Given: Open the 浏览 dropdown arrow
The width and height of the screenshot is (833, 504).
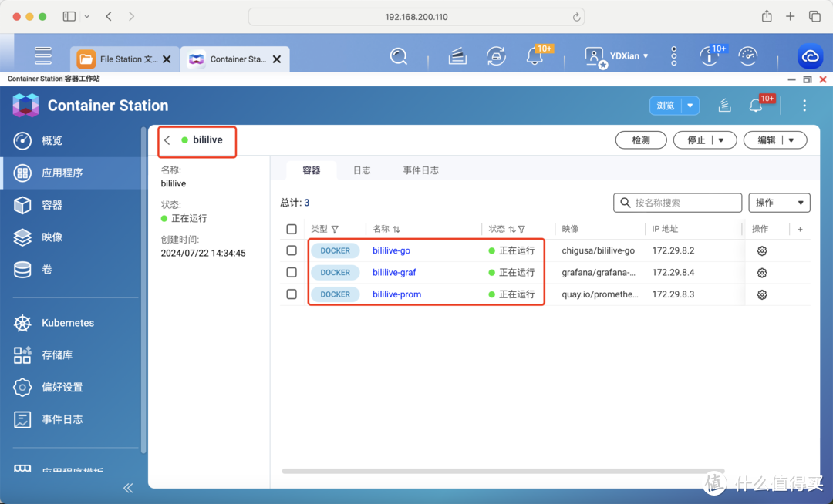Looking at the screenshot, I should pyautogui.click(x=690, y=106).
